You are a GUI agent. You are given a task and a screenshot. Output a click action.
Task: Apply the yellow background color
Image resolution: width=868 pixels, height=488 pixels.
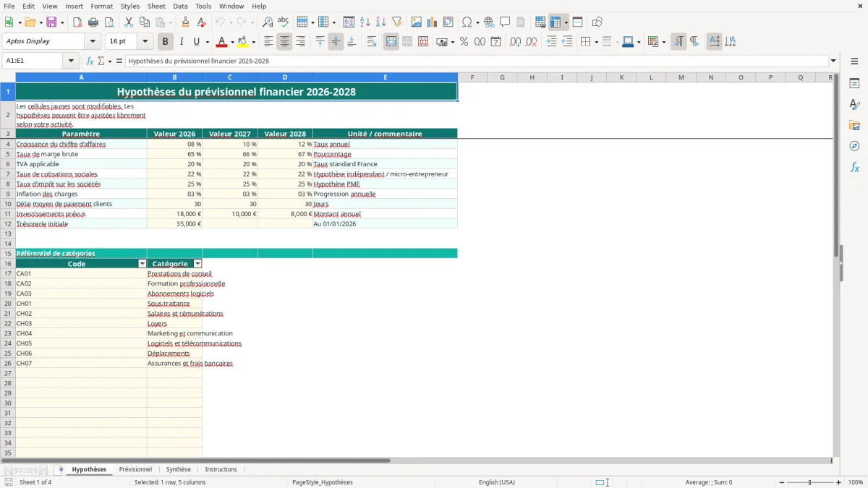point(242,42)
